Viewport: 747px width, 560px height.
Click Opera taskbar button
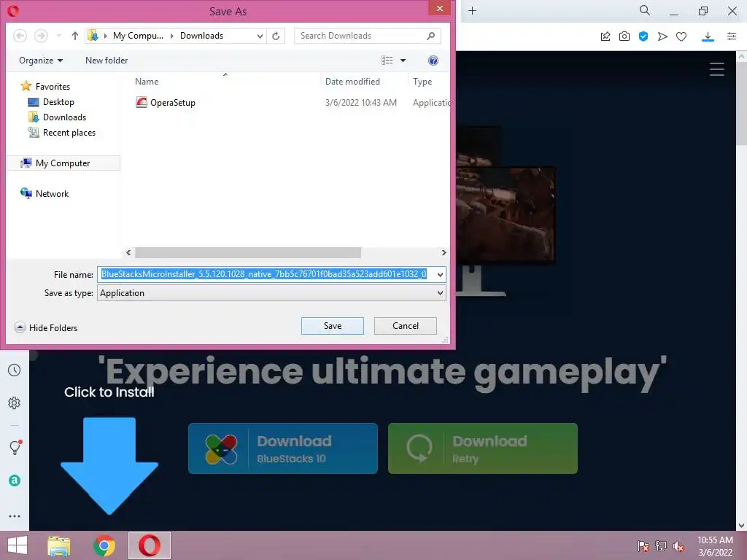(x=149, y=545)
